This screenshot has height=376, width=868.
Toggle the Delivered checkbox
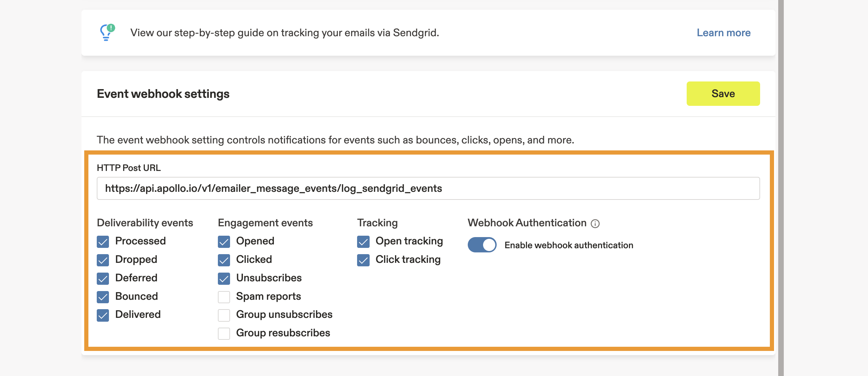click(x=103, y=315)
